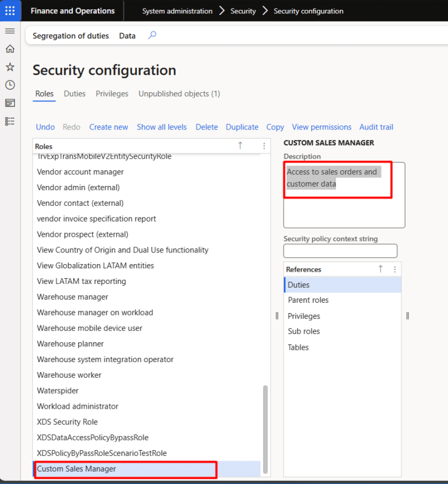The width and height of the screenshot is (448, 484).
Task: Open View permissions
Action: [x=321, y=127]
